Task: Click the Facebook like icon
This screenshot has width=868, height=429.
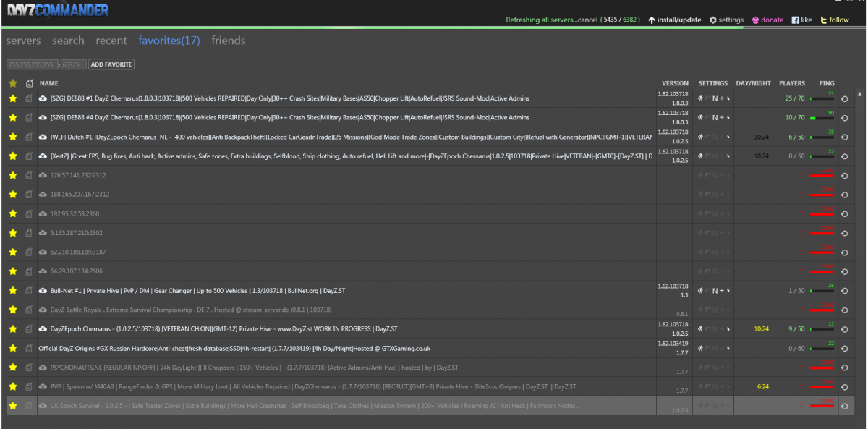Action: pos(796,20)
